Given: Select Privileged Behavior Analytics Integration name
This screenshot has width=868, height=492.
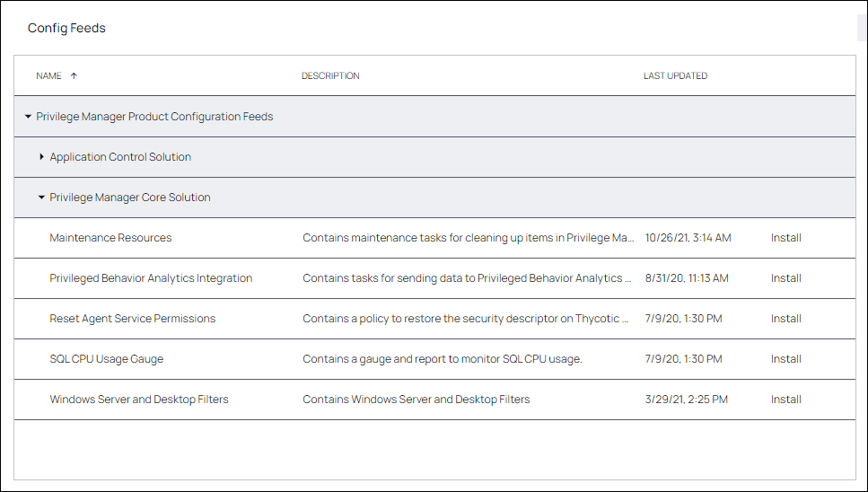Looking at the screenshot, I should coord(151,278).
